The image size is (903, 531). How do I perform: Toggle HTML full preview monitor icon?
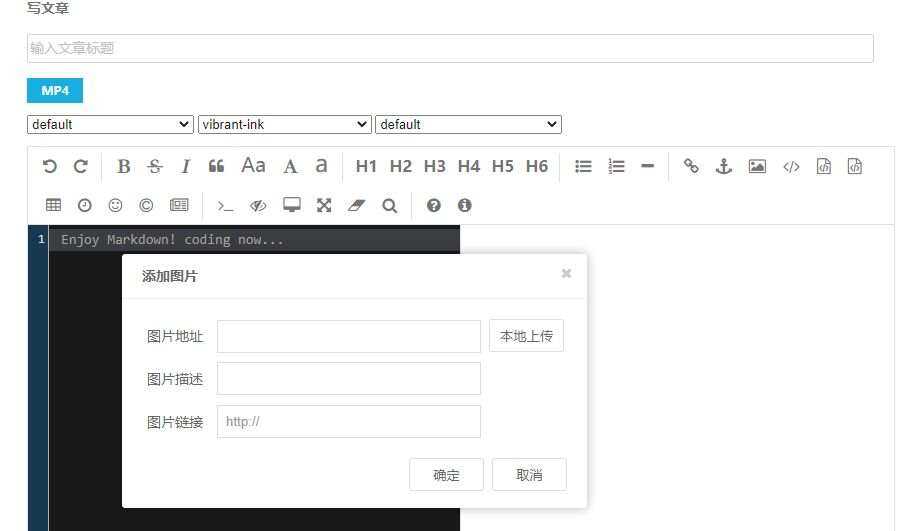[x=292, y=205]
